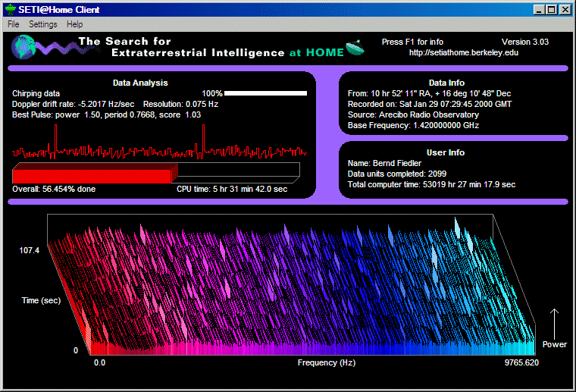Click the 'Version 3.03' text

[x=525, y=42]
